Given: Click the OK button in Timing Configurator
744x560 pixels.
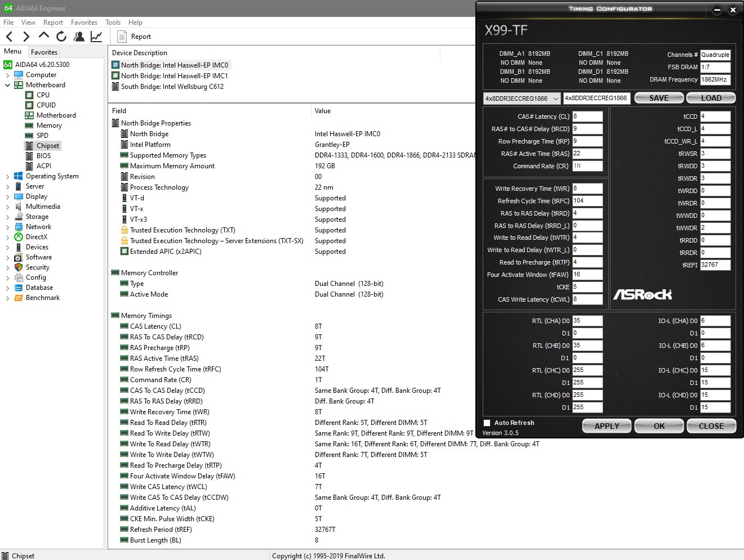Looking at the screenshot, I should pyautogui.click(x=659, y=426).
